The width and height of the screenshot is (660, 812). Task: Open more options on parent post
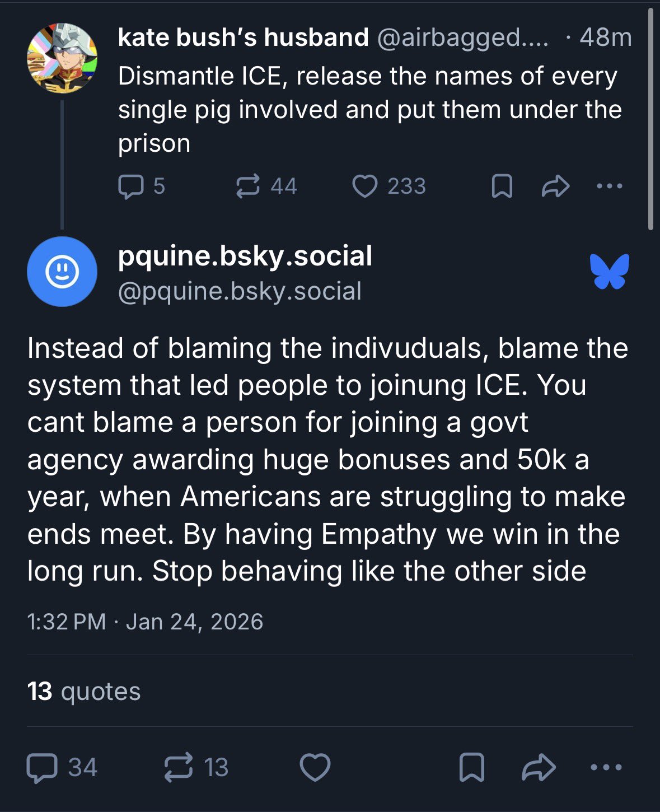(609, 186)
